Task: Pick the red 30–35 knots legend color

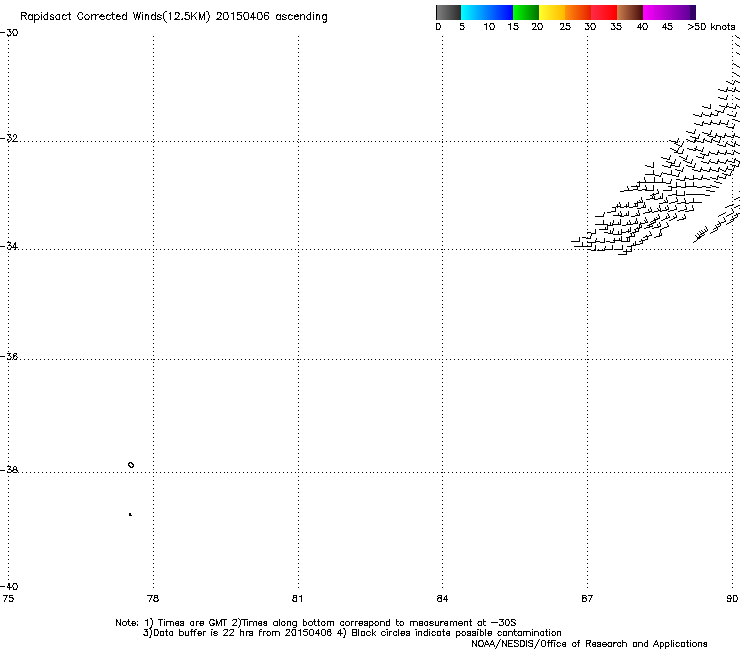Action: (x=604, y=12)
